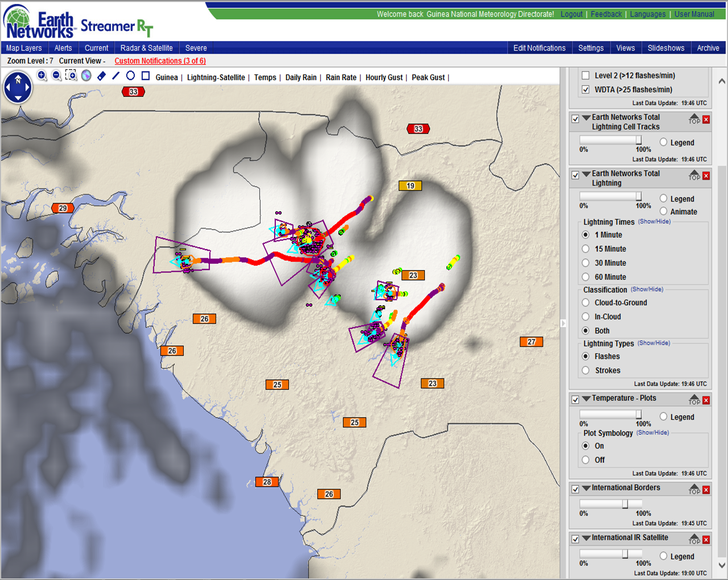Open the Slideshows menu

pyautogui.click(x=666, y=48)
